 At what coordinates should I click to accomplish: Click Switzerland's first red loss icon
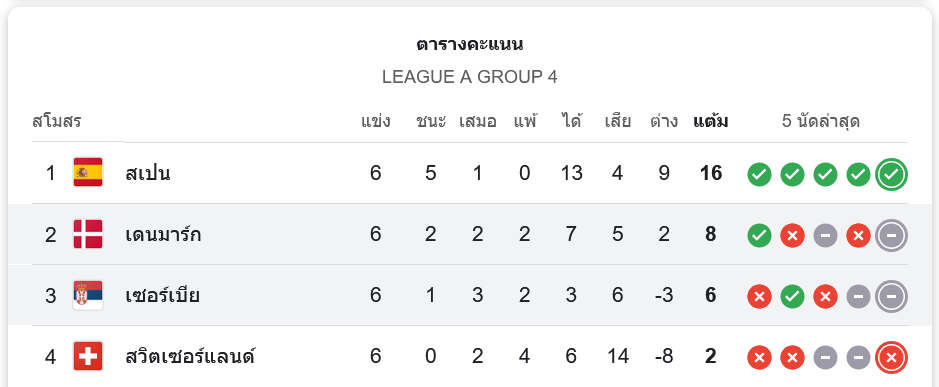click(759, 358)
